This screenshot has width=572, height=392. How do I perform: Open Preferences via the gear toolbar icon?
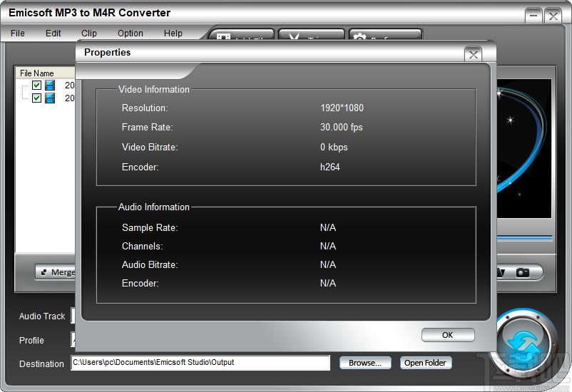(386, 36)
